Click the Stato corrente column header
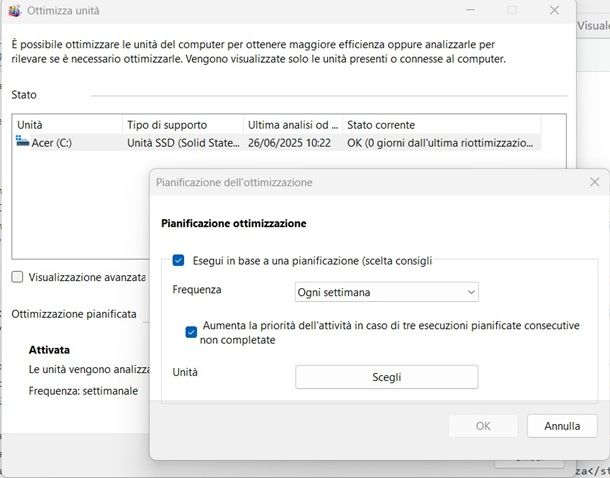 point(442,125)
